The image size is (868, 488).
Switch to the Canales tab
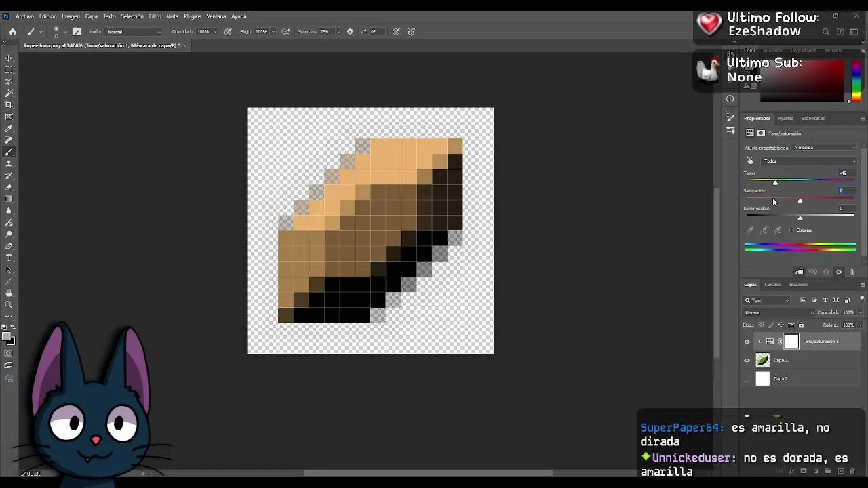click(772, 285)
